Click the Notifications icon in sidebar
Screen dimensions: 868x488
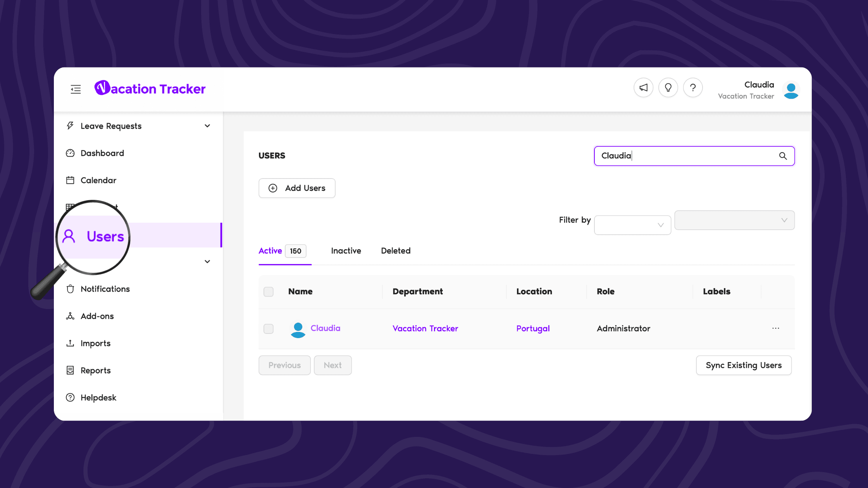coord(70,289)
